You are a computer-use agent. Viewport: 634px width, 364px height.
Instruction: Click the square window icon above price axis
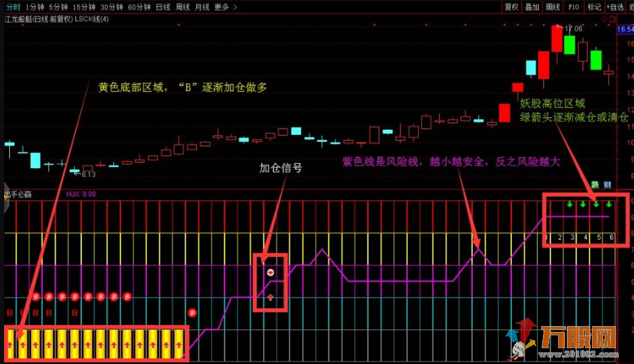coord(612,19)
